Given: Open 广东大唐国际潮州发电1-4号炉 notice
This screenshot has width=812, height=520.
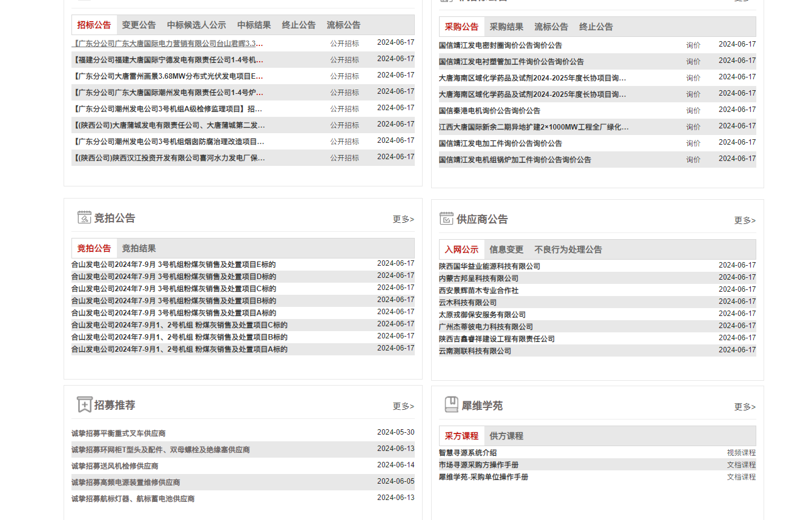Looking at the screenshot, I should click(x=168, y=93).
